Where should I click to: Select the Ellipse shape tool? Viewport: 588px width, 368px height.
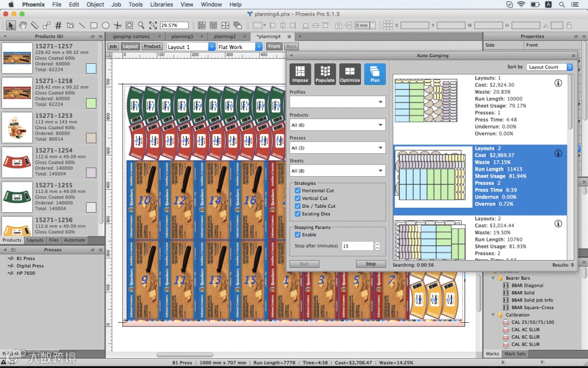click(x=106, y=26)
